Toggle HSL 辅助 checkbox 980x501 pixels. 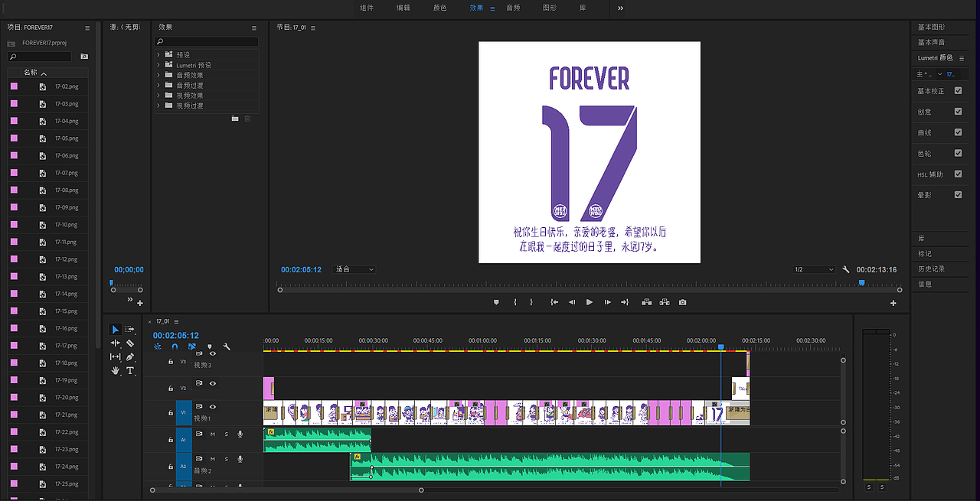(958, 174)
